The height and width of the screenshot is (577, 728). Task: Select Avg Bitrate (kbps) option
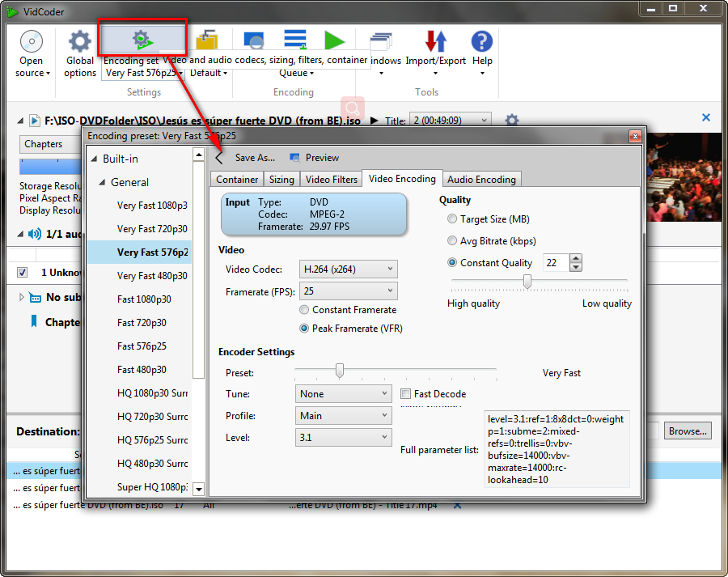point(491,241)
